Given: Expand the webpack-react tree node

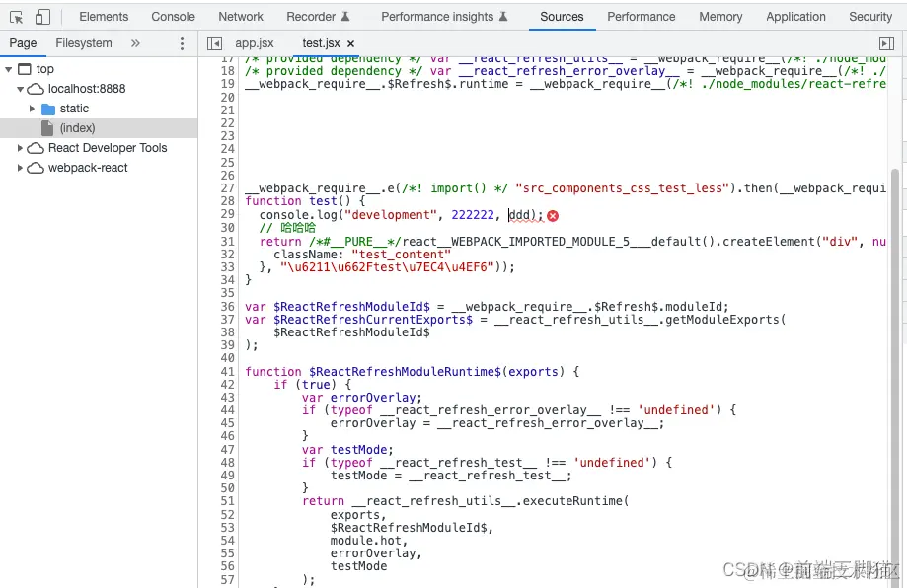Looking at the screenshot, I should 21,168.
